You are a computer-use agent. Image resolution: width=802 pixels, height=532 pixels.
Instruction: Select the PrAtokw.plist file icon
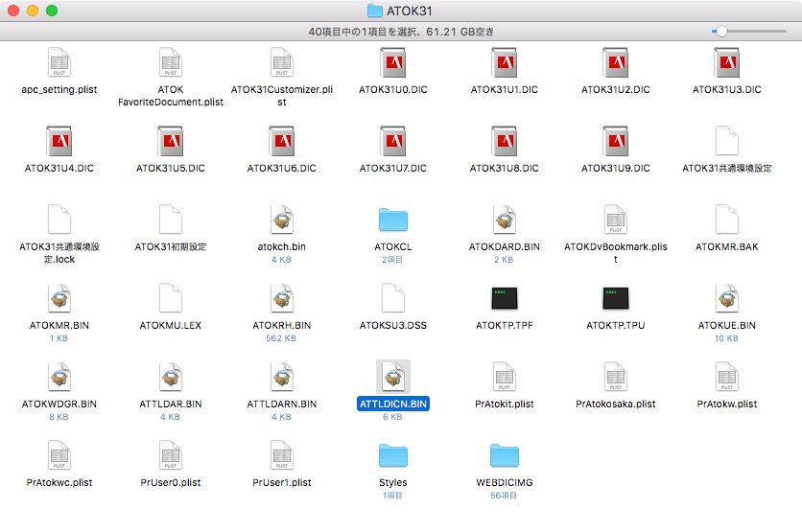[727, 377]
